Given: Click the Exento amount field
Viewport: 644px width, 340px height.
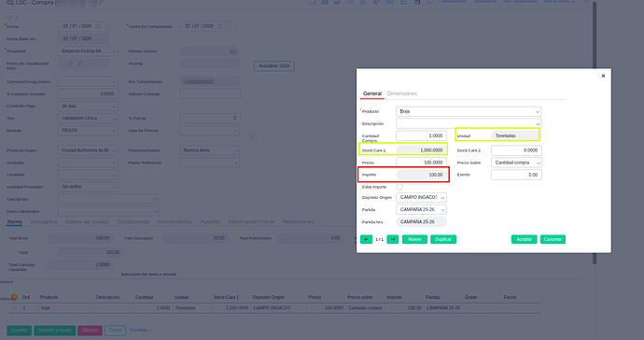Looking at the screenshot, I should (516, 175).
